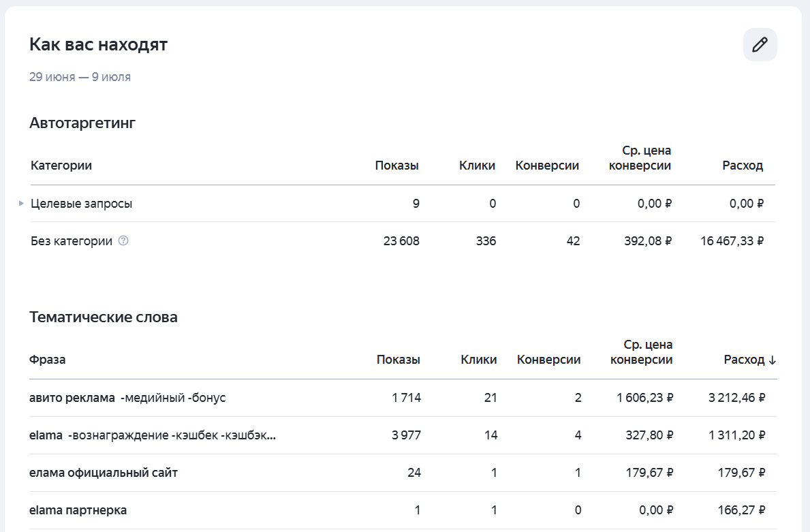Image resolution: width=810 pixels, height=532 pixels.
Task: Click the Фраза column header
Action: (48, 360)
